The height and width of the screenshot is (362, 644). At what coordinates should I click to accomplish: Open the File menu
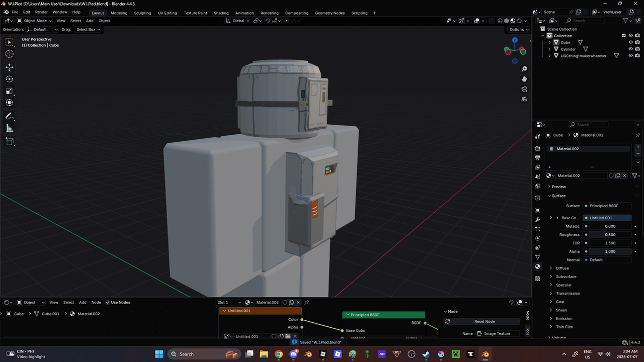tap(15, 12)
